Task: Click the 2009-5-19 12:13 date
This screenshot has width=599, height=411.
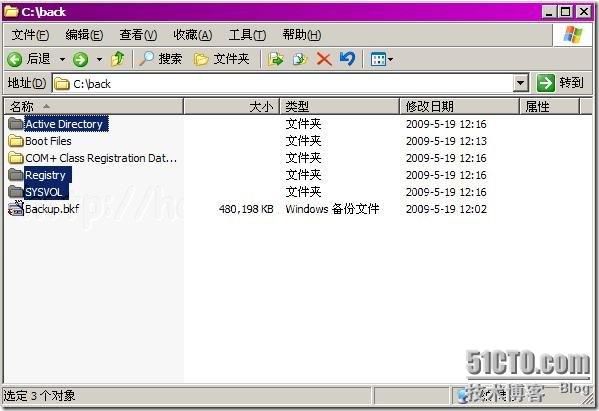Action: pyautogui.click(x=446, y=141)
